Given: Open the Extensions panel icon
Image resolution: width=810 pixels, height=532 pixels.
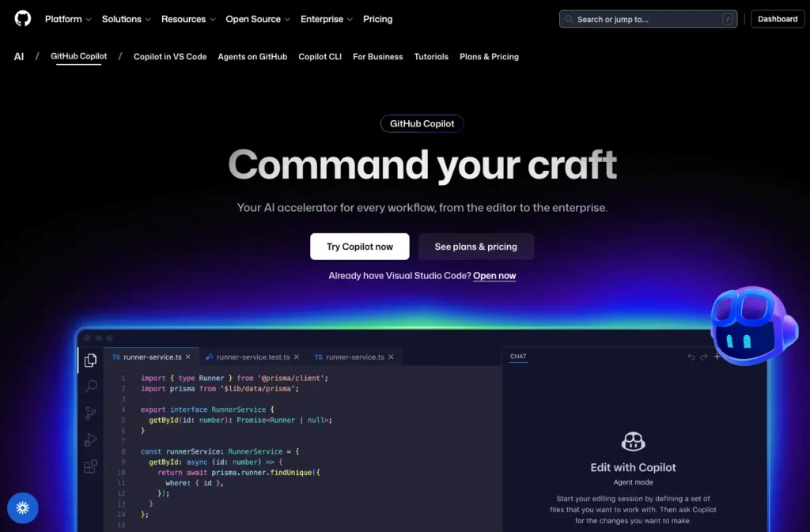Looking at the screenshot, I should [90, 466].
